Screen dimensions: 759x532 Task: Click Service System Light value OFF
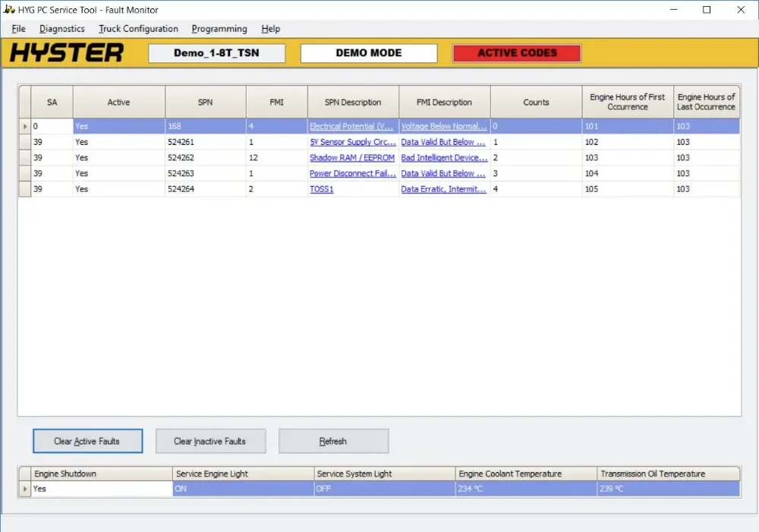pyautogui.click(x=385, y=489)
